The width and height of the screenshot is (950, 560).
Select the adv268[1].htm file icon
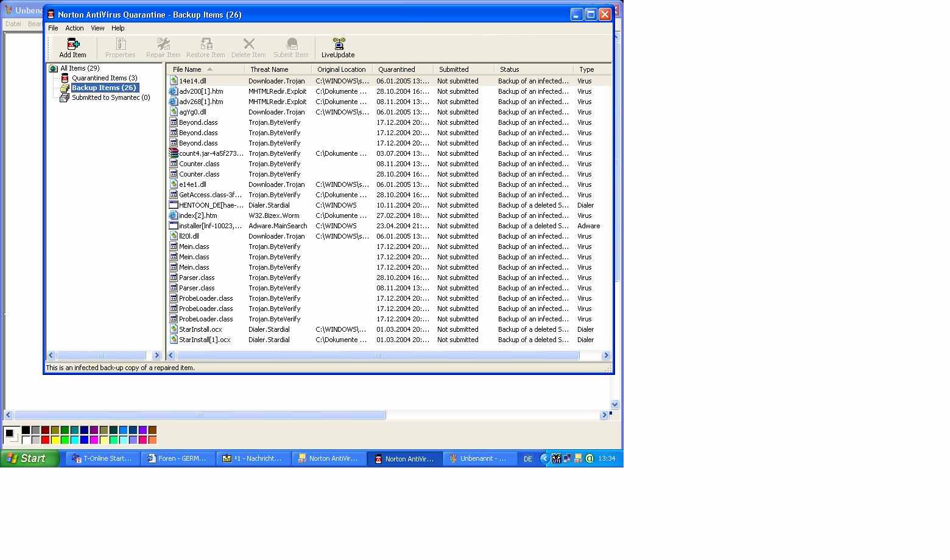pos(174,101)
